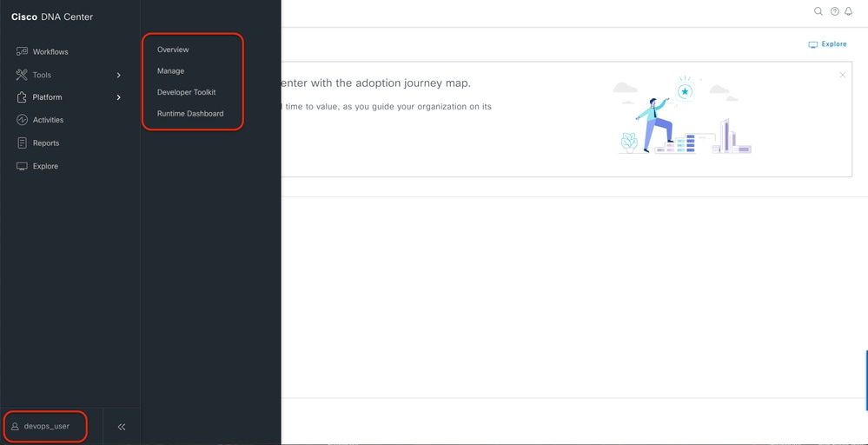Click the Platform puzzle-piece icon

(22, 97)
